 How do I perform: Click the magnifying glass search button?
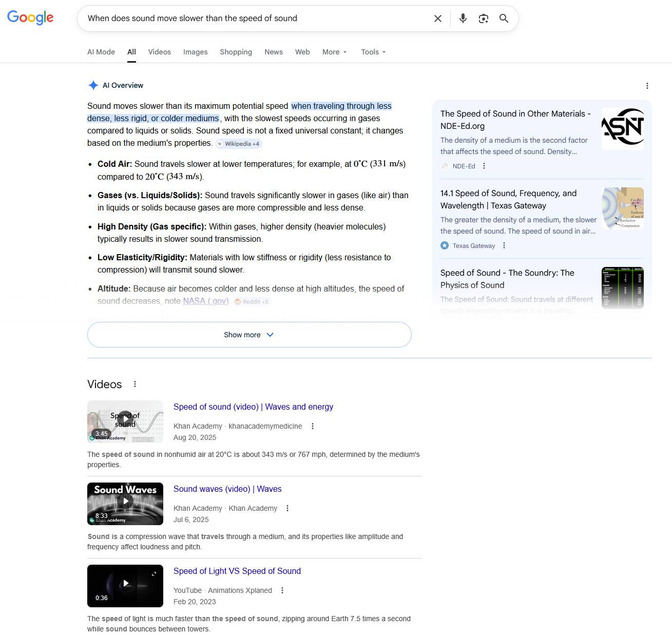pyautogui.click(x=504, y=18)
